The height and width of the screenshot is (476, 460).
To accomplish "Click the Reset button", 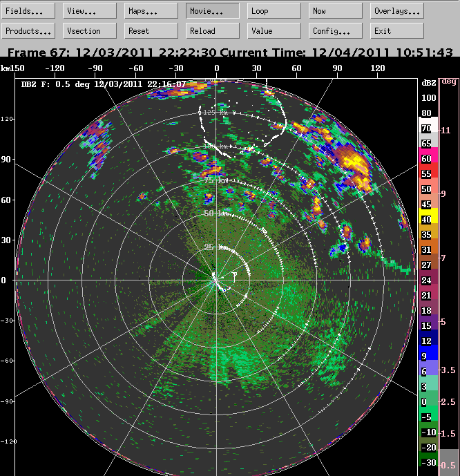I will (151, 30).
